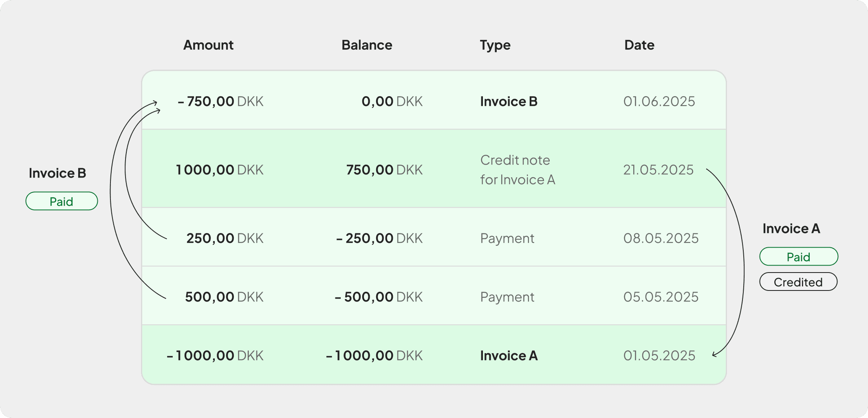The height and width of the screenshot is (418, 868).
Task: Click the 0,00 DKK balance
Action: [392, 101]
